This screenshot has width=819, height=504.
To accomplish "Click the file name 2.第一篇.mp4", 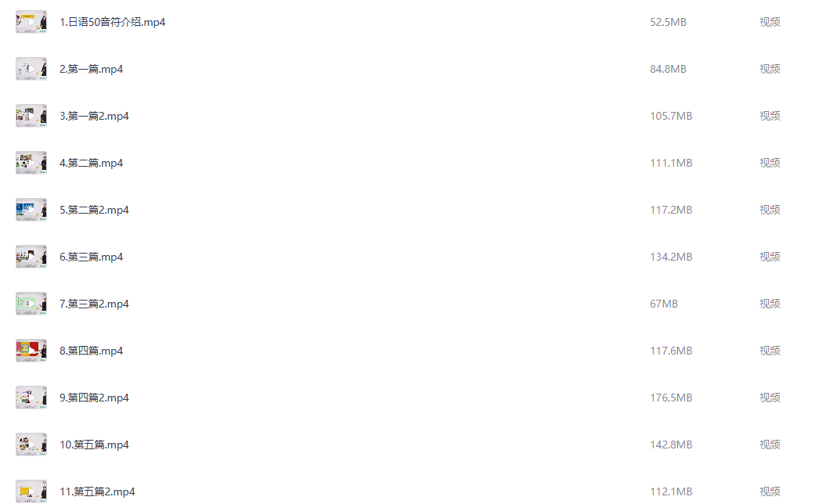I will [x=92, y=69].
